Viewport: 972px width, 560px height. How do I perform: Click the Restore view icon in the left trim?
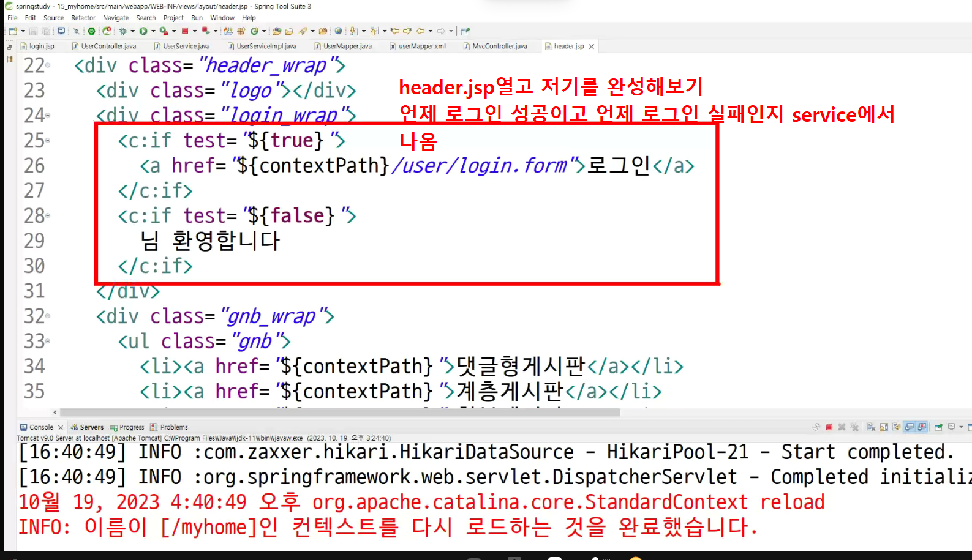coord(9,47)
